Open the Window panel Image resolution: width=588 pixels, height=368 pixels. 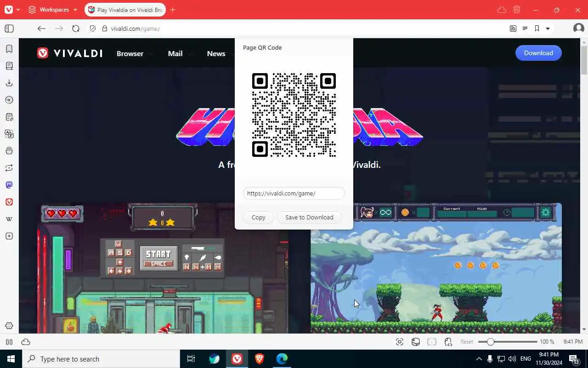[x=9, y=151]
